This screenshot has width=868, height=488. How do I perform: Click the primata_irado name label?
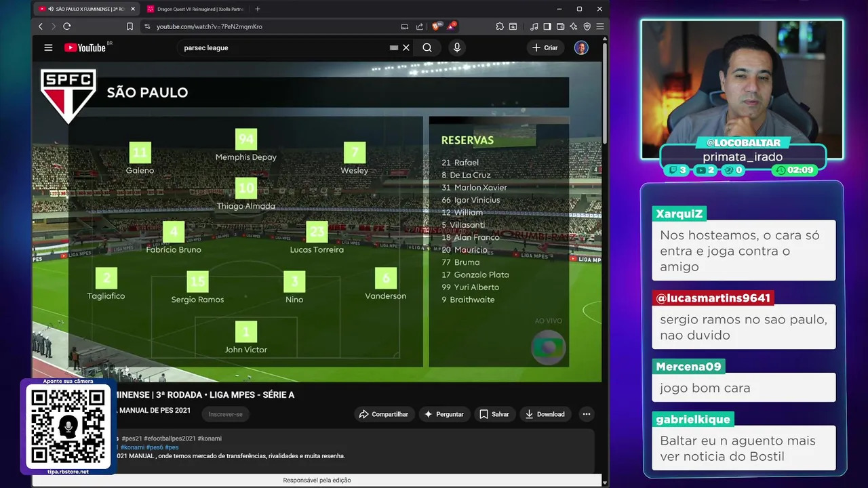click(x=743, y=157)
